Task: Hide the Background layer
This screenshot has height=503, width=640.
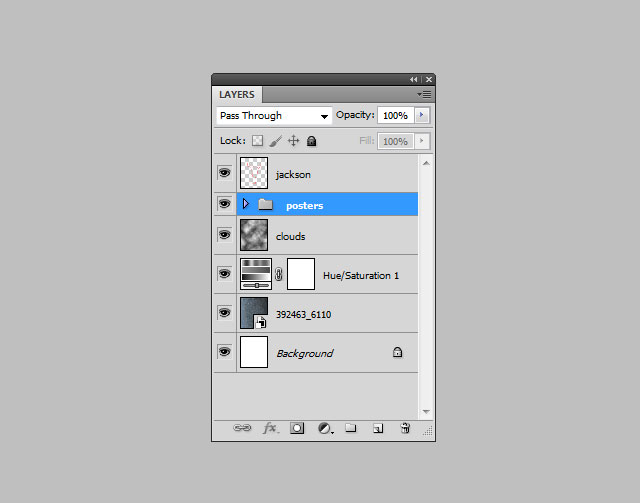Action: click(224, 352)
